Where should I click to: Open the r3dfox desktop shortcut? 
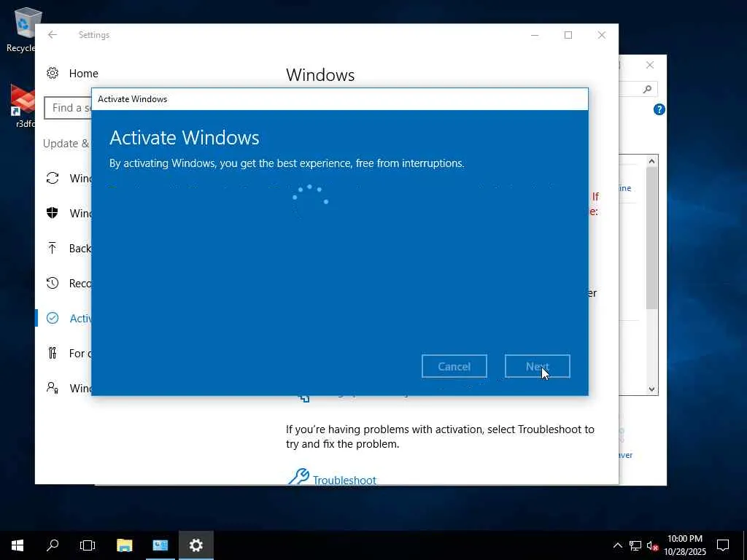point(22,106)
